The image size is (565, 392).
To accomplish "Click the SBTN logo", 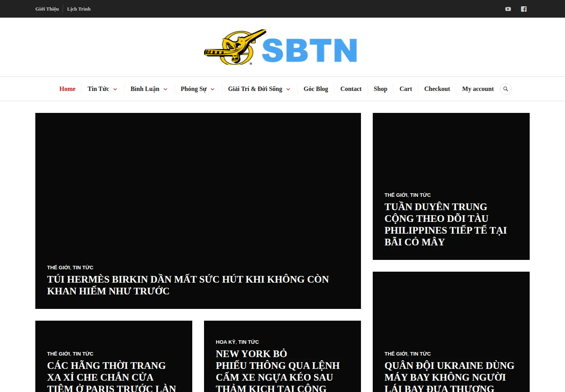I will [281, 47].
